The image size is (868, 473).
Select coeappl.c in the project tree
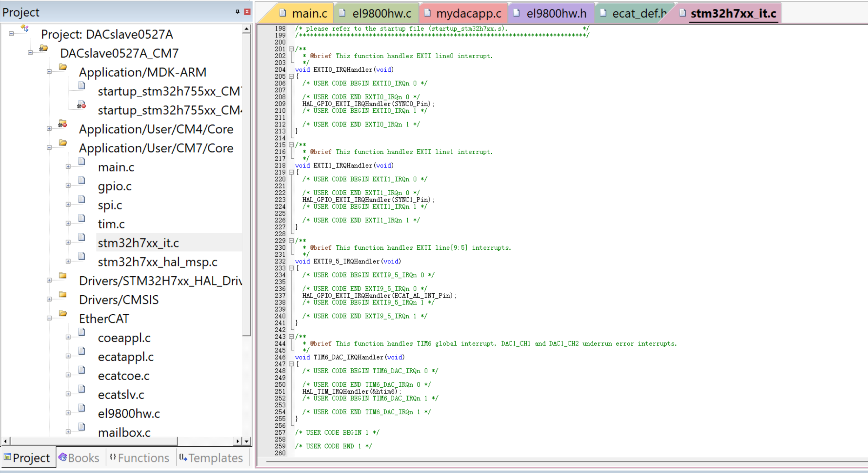coord(124,338)
